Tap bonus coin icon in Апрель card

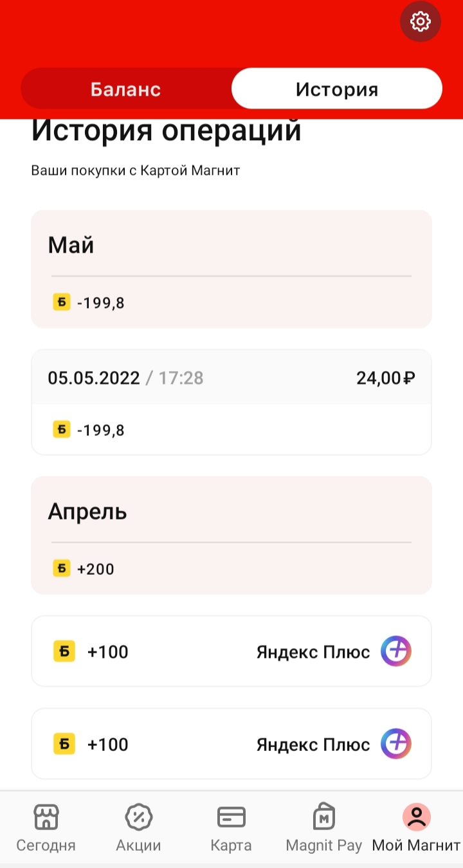coord(61,568)
